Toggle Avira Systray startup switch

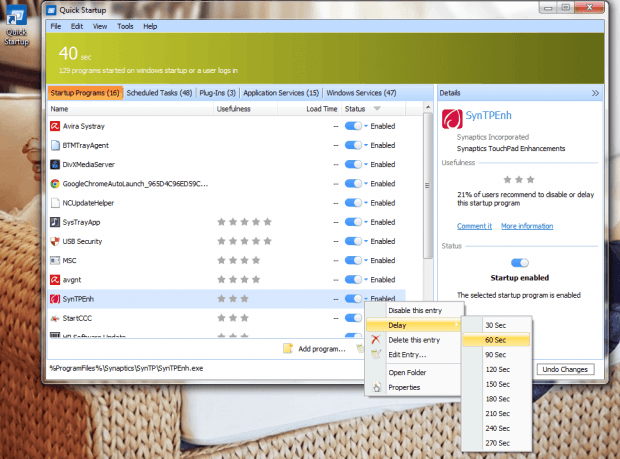click(353, 126)
